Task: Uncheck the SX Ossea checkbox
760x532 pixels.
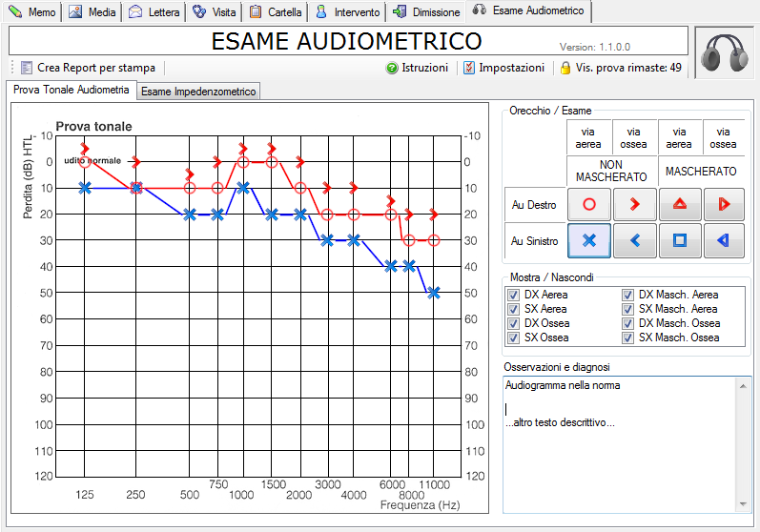Action: click(515, 338)
